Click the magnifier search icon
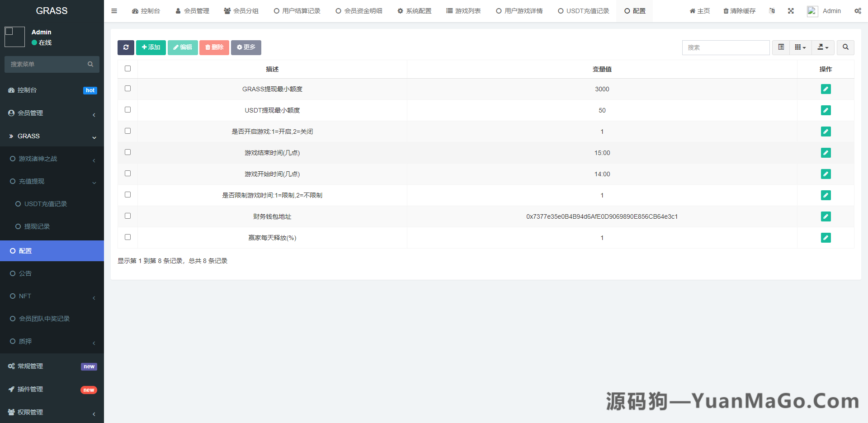The height and width of the screenshot is (423, 868). tap(845, 47)
